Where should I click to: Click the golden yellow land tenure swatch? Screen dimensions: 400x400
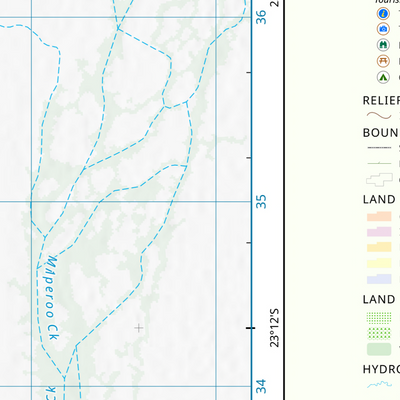point(379,247)
